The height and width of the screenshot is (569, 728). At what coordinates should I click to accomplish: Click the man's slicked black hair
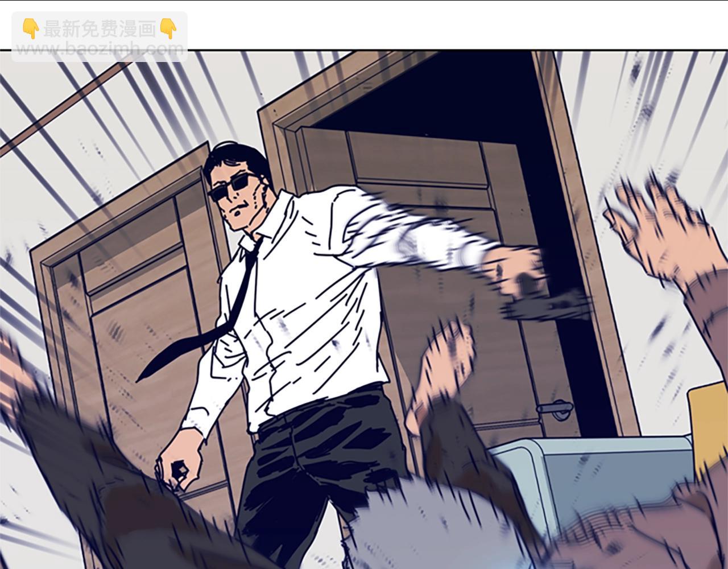[233, 156]
